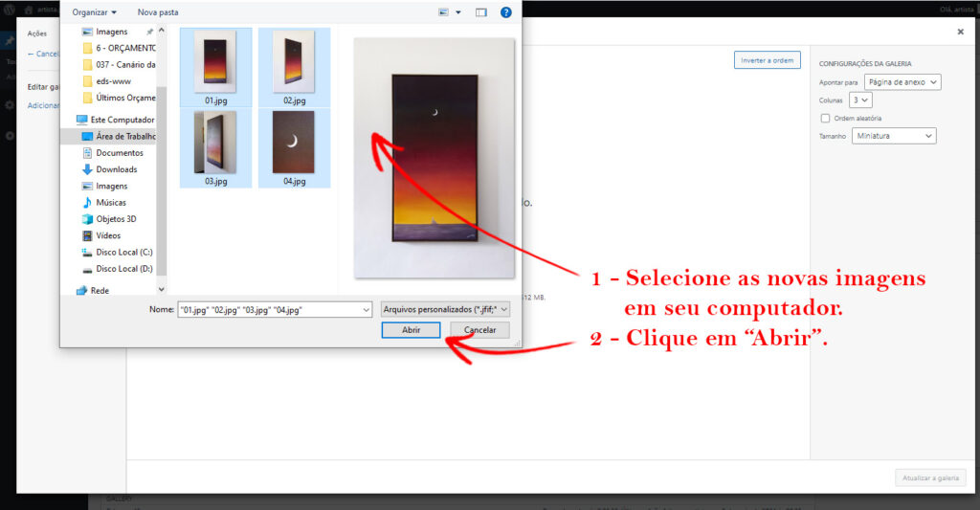
Task: Click the Cancelar link in Ações sidebar
Action: (x=44, y=54)
